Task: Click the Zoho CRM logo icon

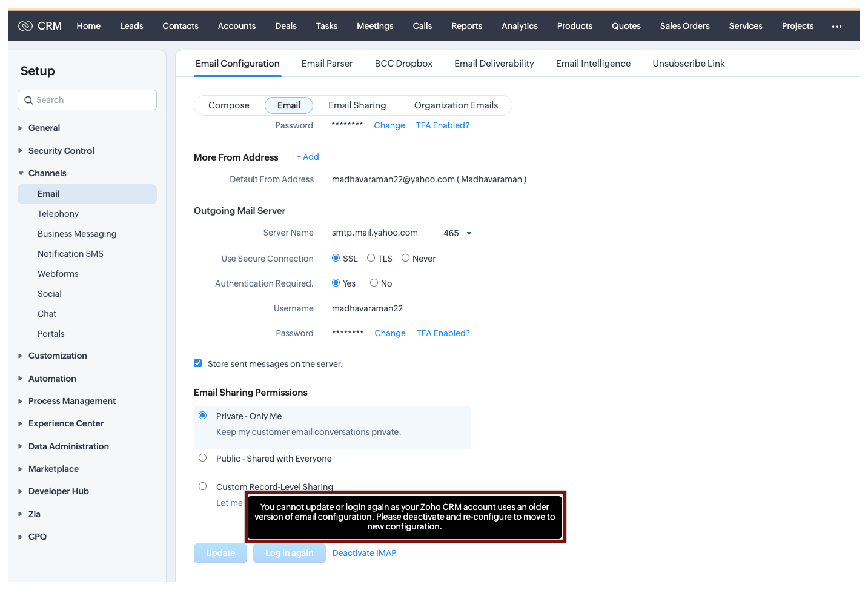Action: coord(25,26)
